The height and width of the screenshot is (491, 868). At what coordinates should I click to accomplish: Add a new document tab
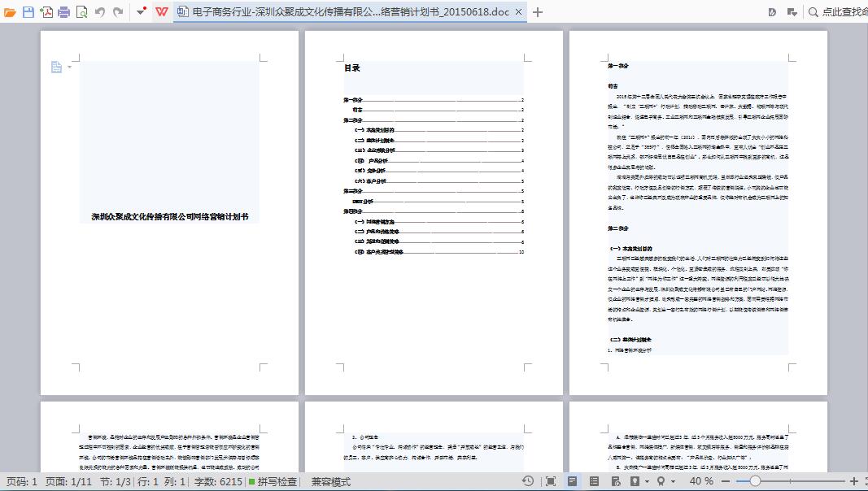click(538, 11)
